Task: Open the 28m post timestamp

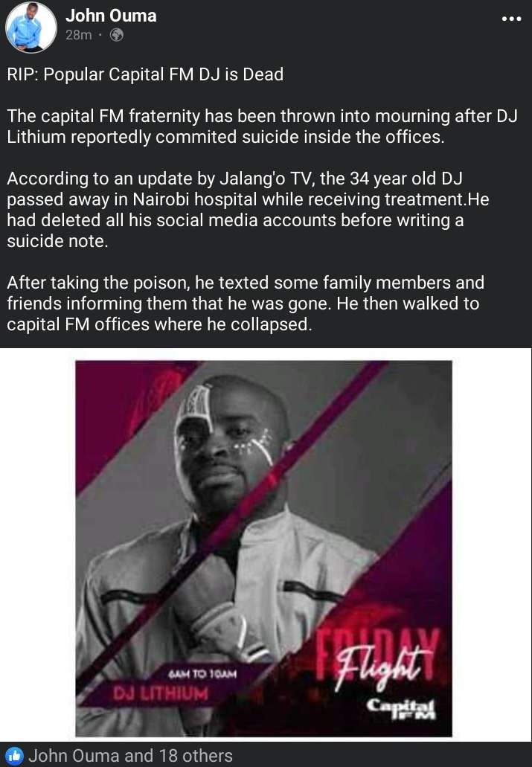Action: [78, 35]
